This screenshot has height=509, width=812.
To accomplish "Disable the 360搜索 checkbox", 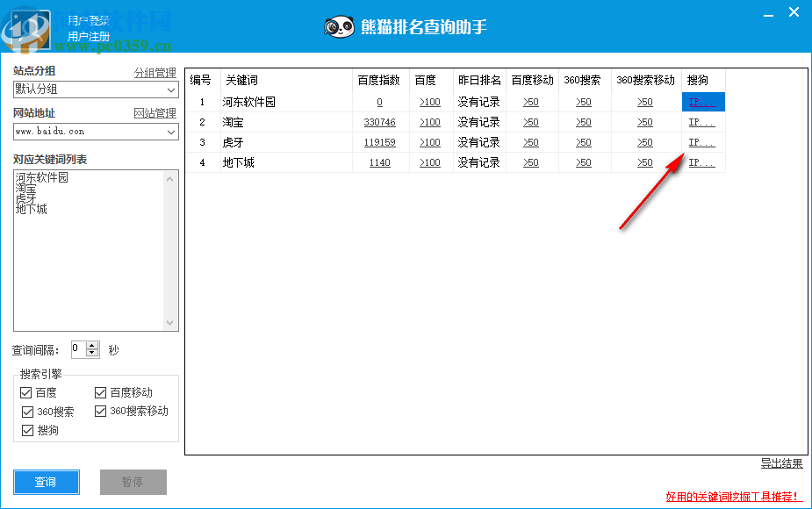I will pyautogui.click(x=26, y=412).
